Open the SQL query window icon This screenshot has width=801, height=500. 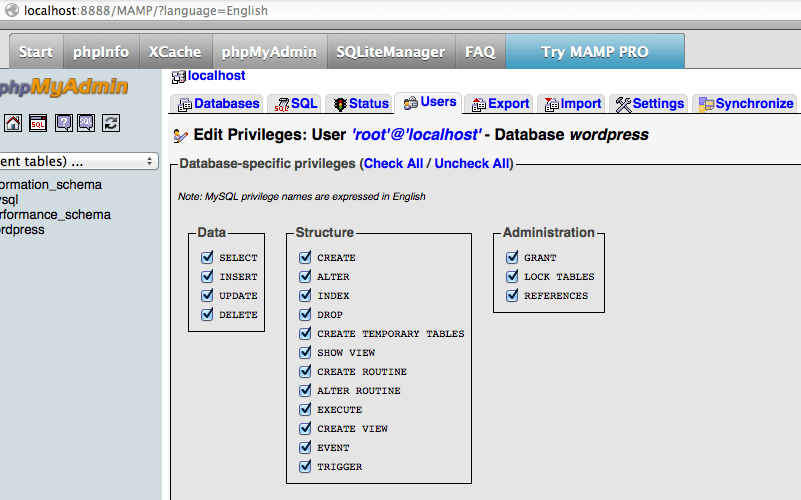[x=38, y=123]
